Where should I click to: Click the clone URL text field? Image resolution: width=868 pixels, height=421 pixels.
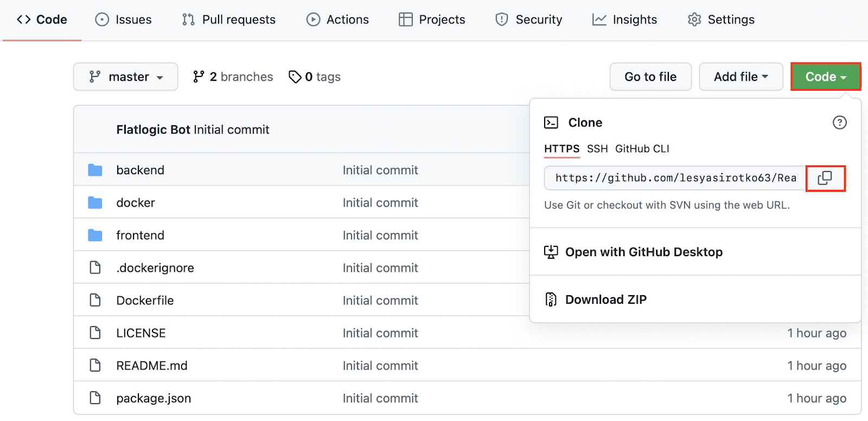[675, 178]
